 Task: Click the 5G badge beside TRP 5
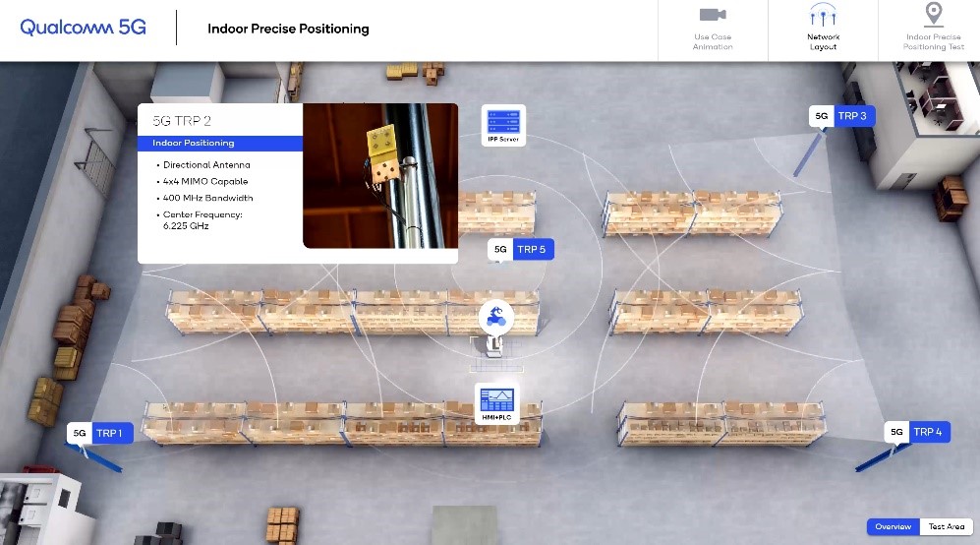pos(500,250)
